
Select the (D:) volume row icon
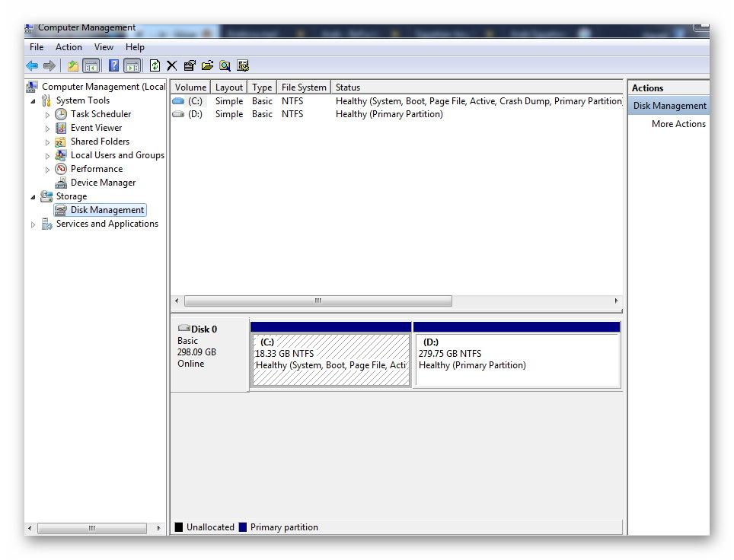point(178,114)
